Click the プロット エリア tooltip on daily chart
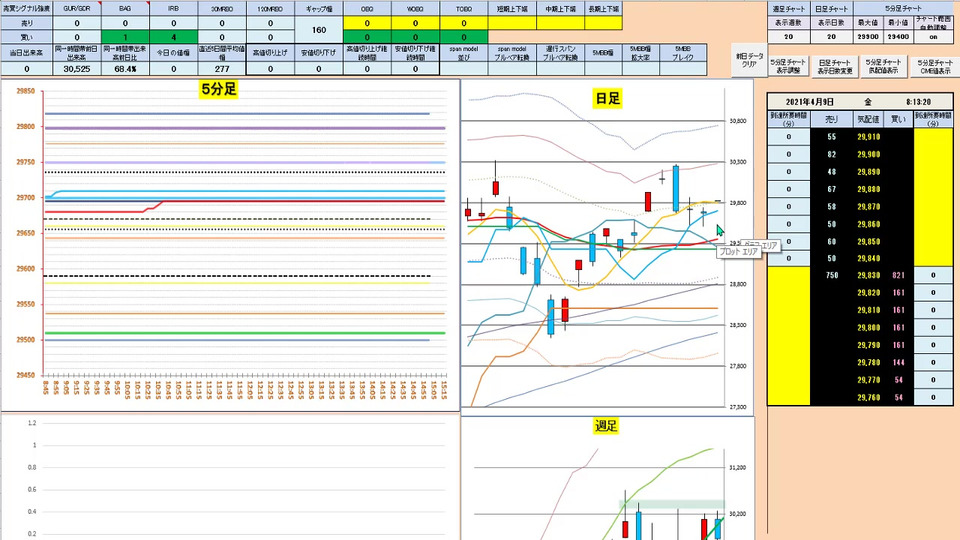The image size is (960, 540). [x=738, y=252]
